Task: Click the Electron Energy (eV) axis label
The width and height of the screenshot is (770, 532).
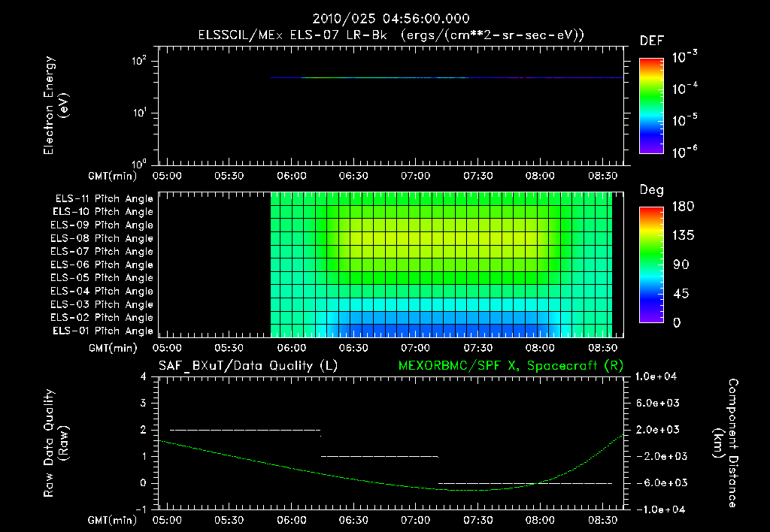Action: (x=56, y=105)
